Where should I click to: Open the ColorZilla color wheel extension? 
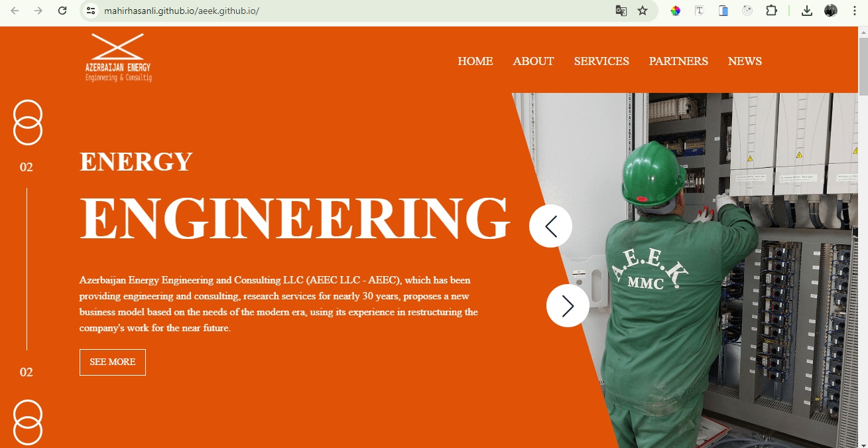675,11
